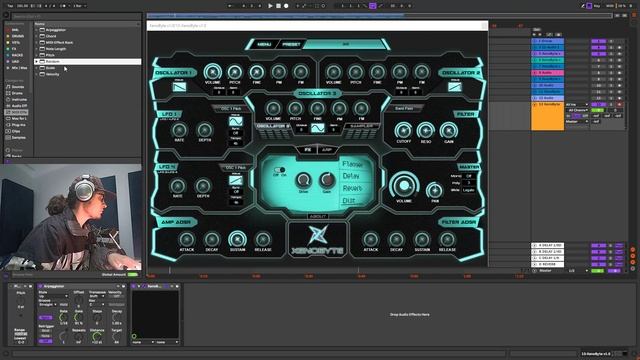This screenshot has height=360, width=640.
Task: Expand the Chord folder in browser
Action: [x=36, y=36]
